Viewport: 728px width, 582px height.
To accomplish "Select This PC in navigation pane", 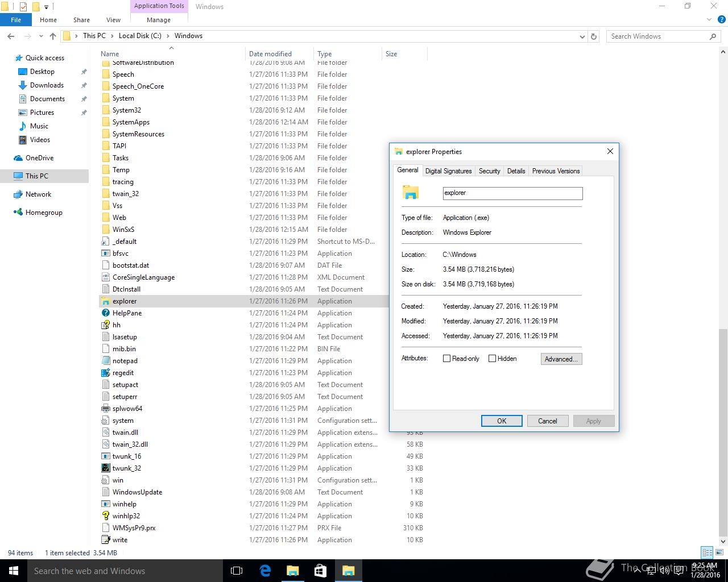I will (37, 176).
